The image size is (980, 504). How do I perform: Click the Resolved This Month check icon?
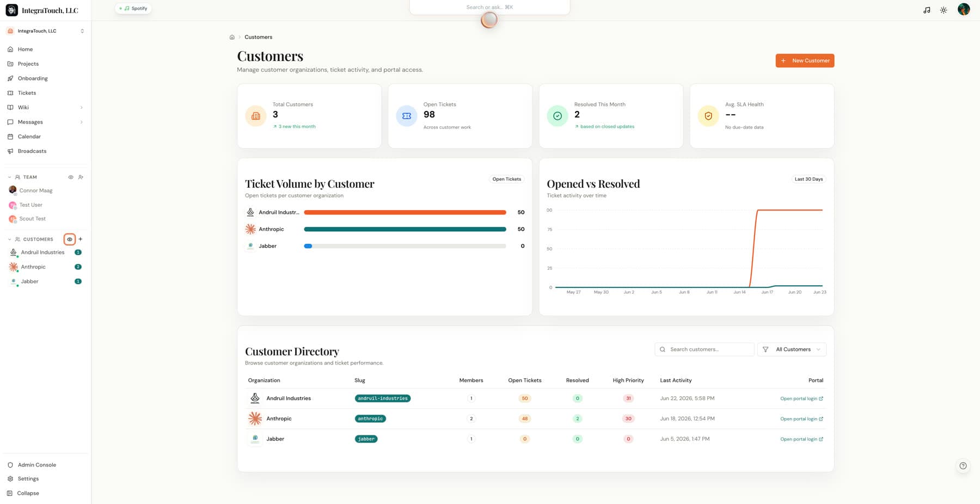coord(558,116)
